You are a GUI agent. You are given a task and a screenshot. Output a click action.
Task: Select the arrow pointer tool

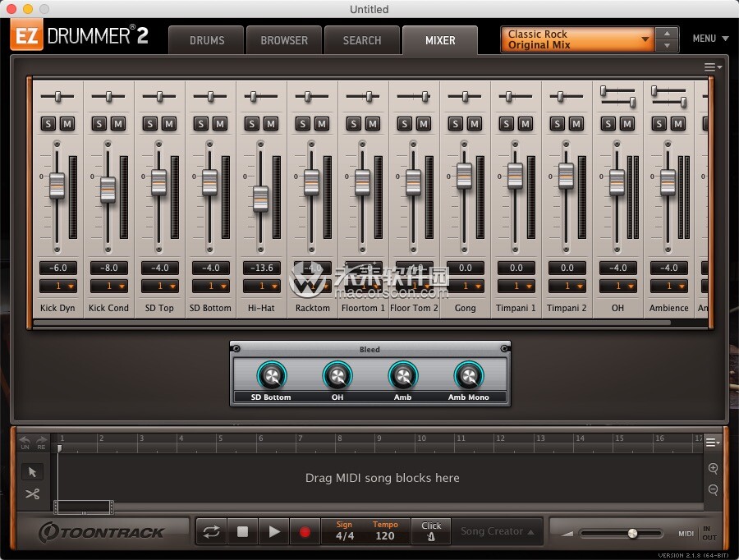[x=32, y=471]
